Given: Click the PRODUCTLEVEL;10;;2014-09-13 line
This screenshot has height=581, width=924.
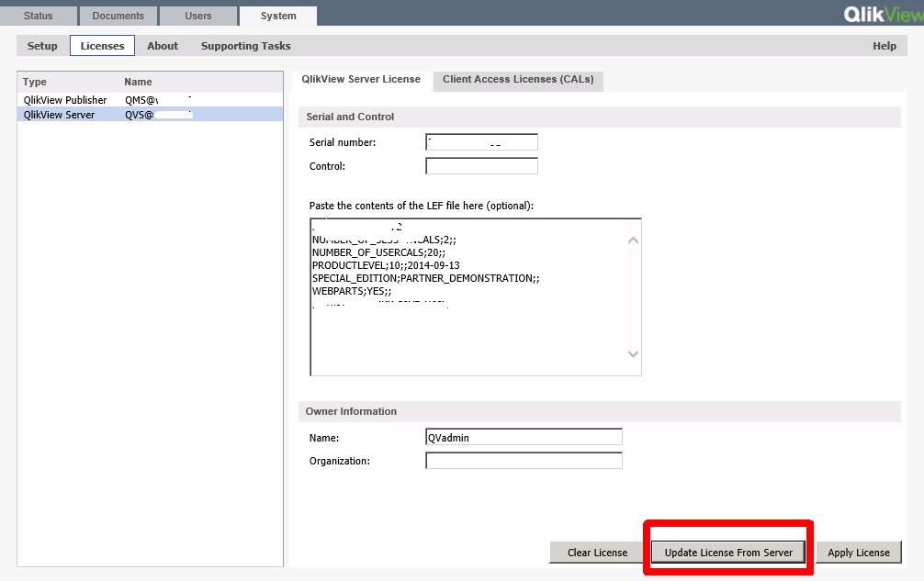Looking at the screenshot, I should [x=386, y=265].
